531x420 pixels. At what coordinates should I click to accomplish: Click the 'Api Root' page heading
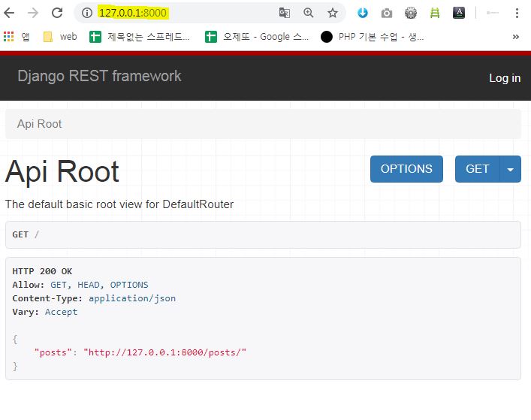click(62, 171)
